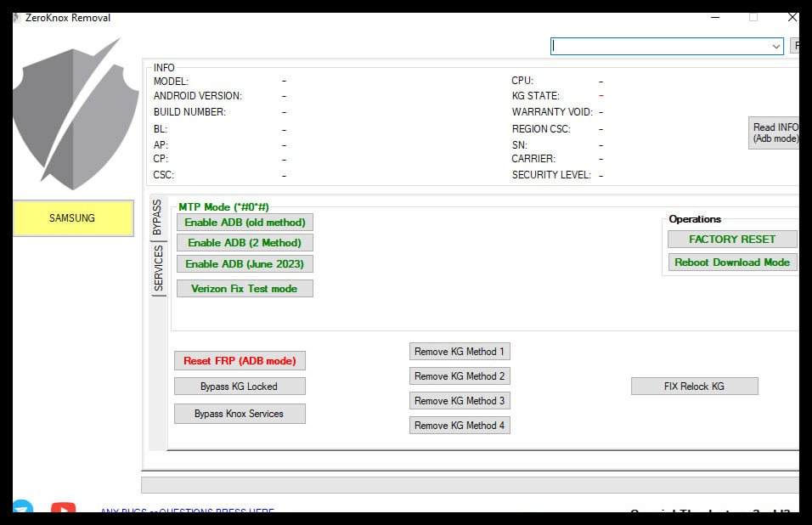Select the WARRANTY VOID: label
This screenshot has height=525, width=812.
click(x=553, y=112)
